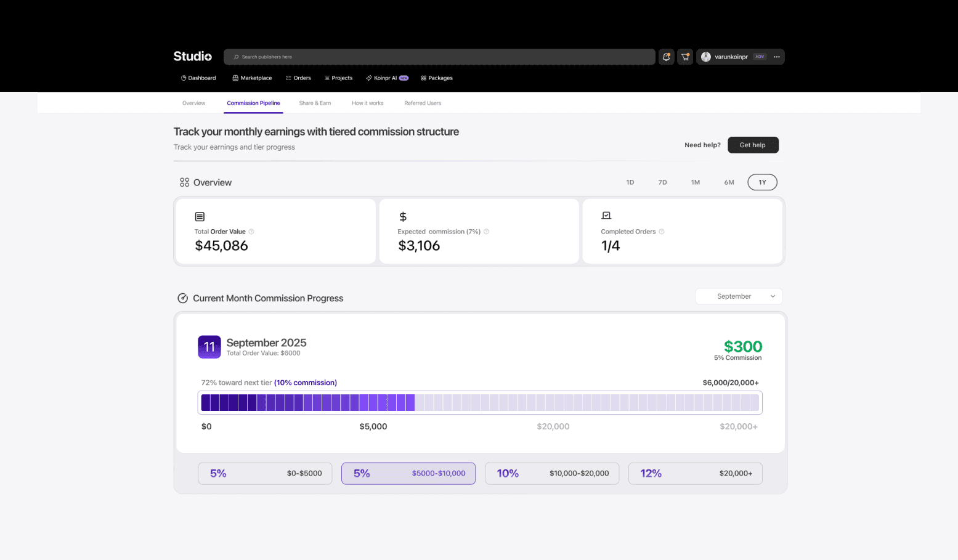Open Packages in top navigation
The image size is (958, 560).
click(437, 78)
